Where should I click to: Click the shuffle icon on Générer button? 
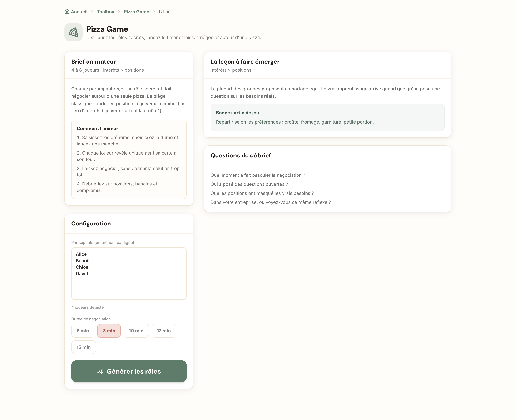100,371
